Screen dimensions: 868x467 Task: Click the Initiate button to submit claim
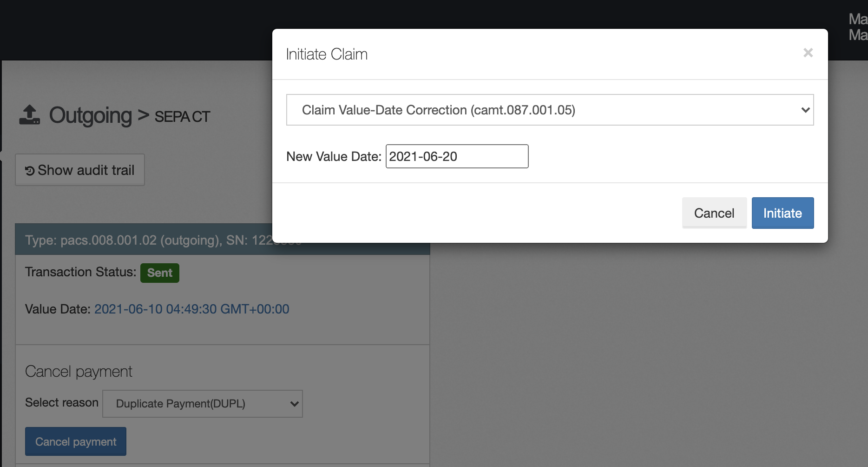coord(783,213)
